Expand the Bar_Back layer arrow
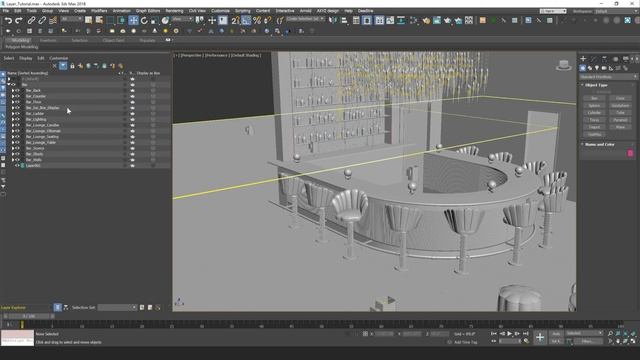Image resolution: width=640 pixels, height=360 pixels. click(13, 90)
